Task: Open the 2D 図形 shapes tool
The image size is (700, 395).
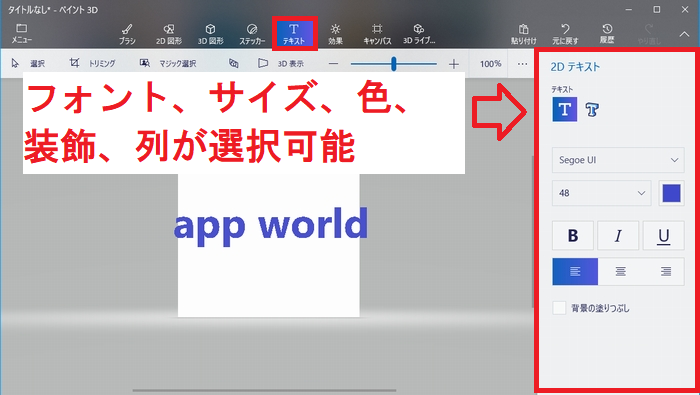Action: click(169, 34)
